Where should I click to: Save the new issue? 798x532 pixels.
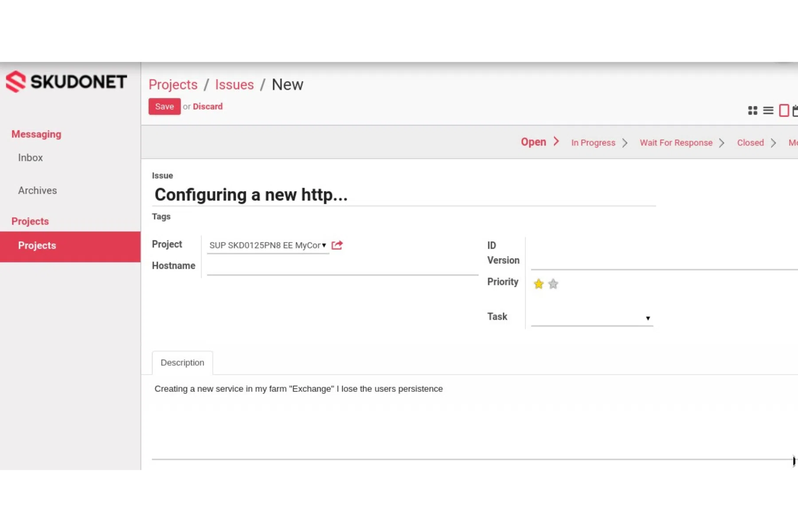(164, 106)
